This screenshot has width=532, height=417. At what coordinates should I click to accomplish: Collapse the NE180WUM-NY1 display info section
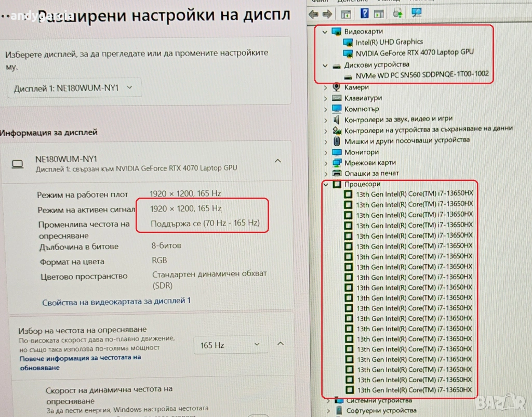[x=277, y=161]
